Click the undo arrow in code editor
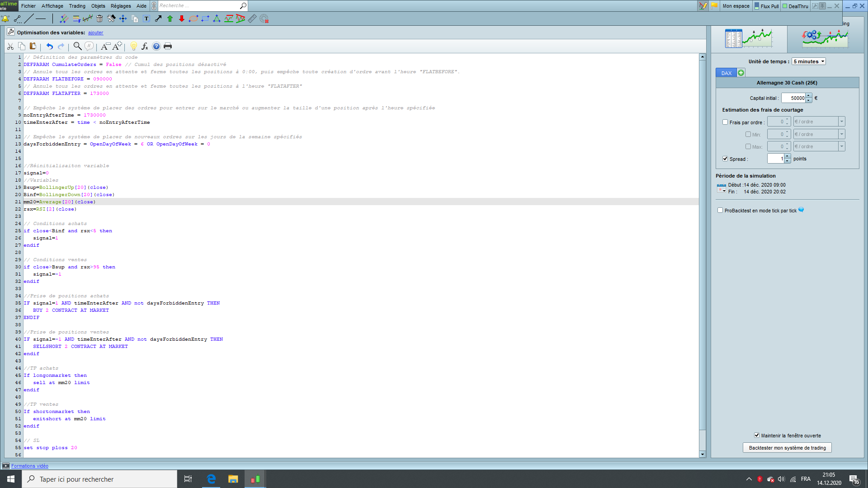The image size is (868, 488). 50,46
